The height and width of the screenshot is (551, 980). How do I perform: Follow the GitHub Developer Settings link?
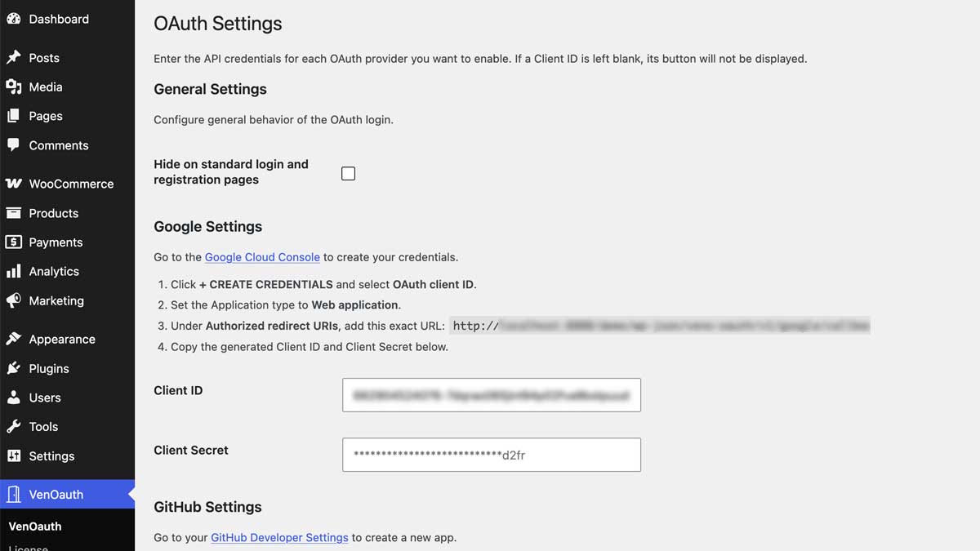(279, 538)
